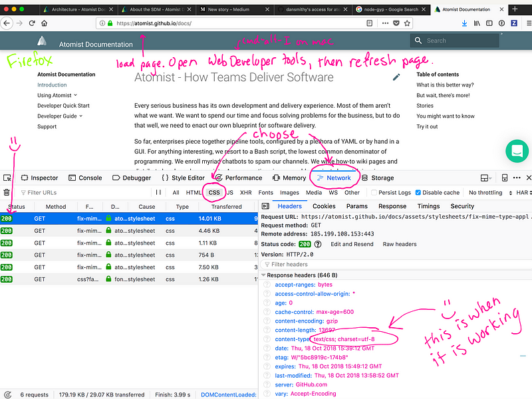Show All request types
Image resolution: width=532 pixels, height=399 pixels.
tap(176, 192)
